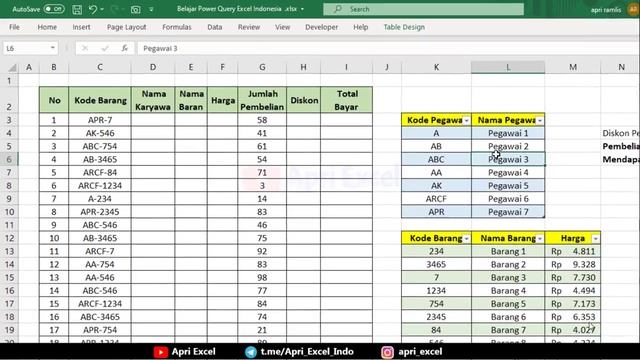Click the Undo arrow icon
Image resolution: width=640 pixels, height=360 pixels.
pyautogui.click(x=93, y=9)
